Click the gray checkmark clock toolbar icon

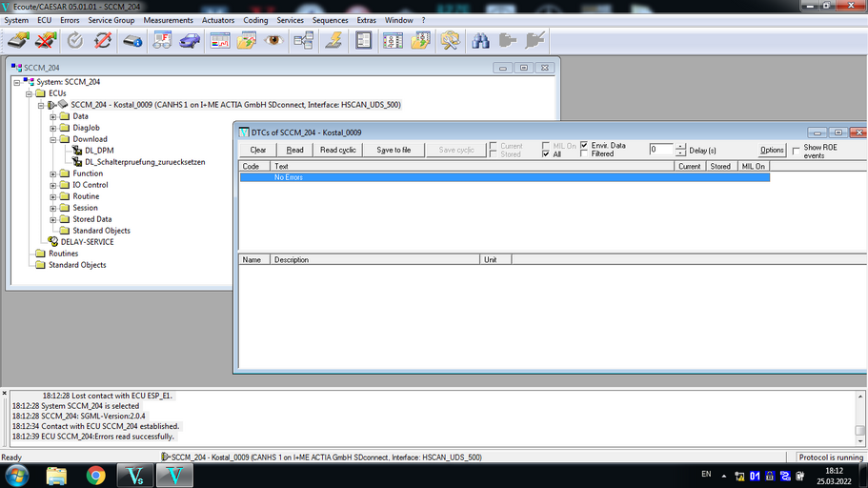(x=74, y=40)
